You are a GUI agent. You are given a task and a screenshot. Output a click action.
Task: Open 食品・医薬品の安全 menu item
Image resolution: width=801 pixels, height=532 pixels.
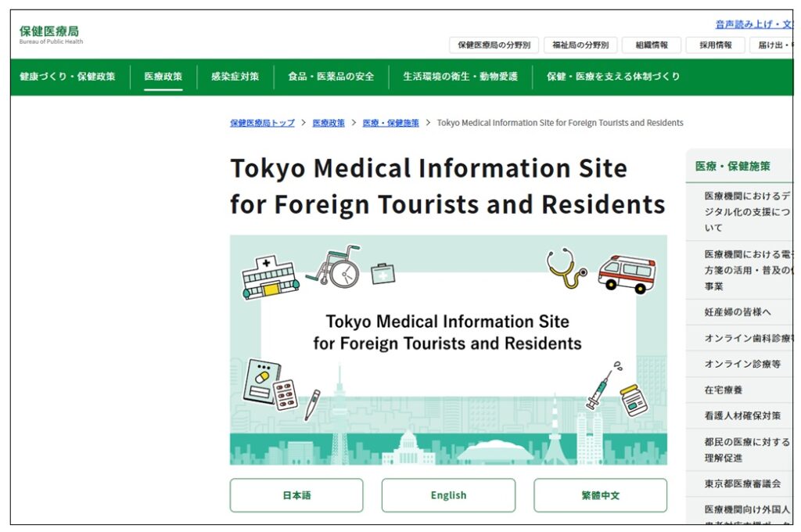coord(331,77)
